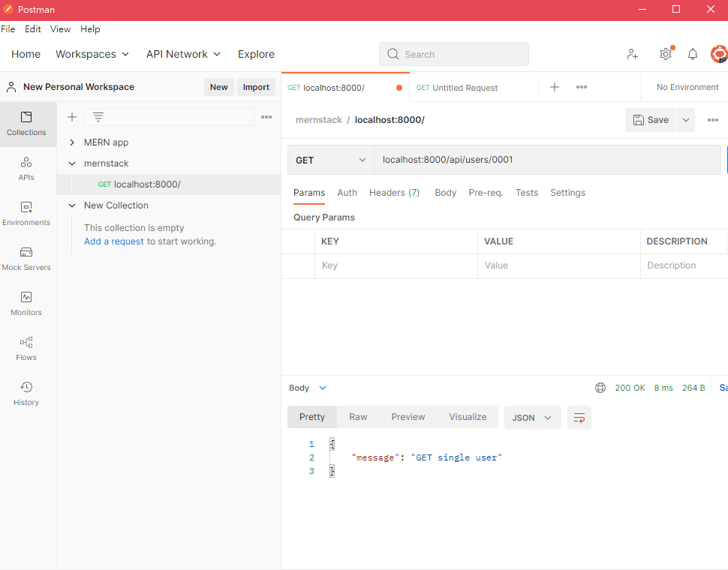Create a new collection with plus icon
This screenshot has height=570, width=728.
[x=72, y=117]
